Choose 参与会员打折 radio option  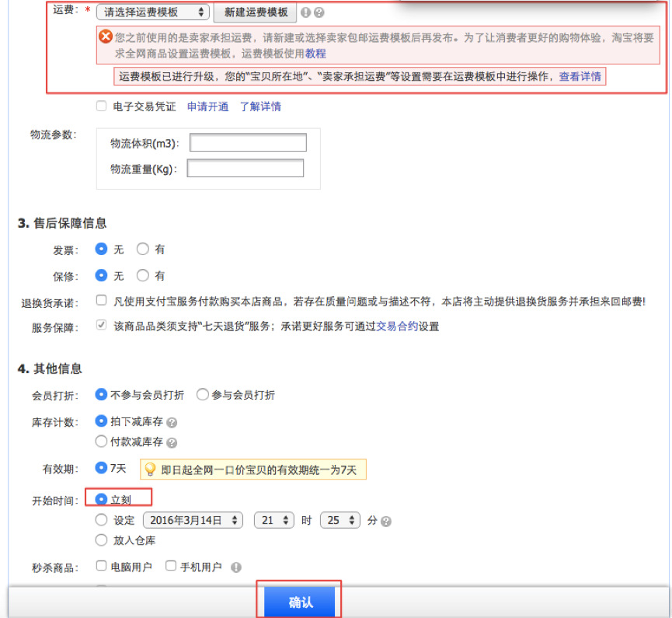point(203,395)
